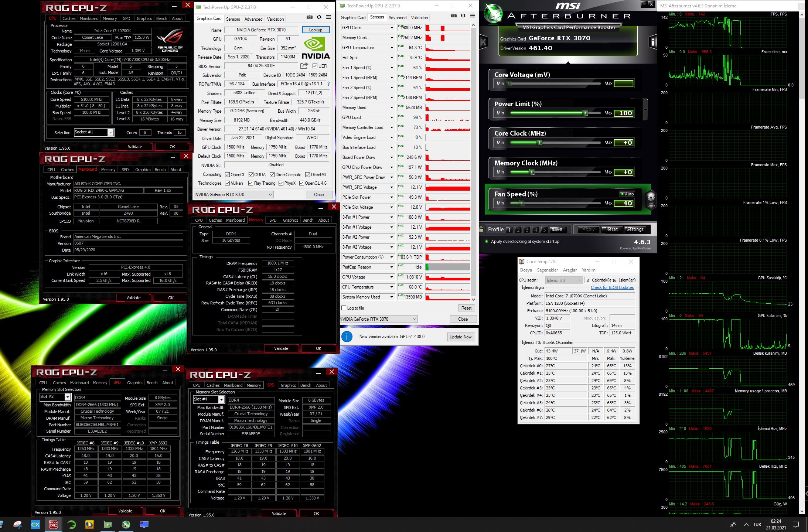Open GPU selector dropdown in Sensors window
Image resolution: width=808 pixels, height=532 pixels.
click(x=379, y=319)
